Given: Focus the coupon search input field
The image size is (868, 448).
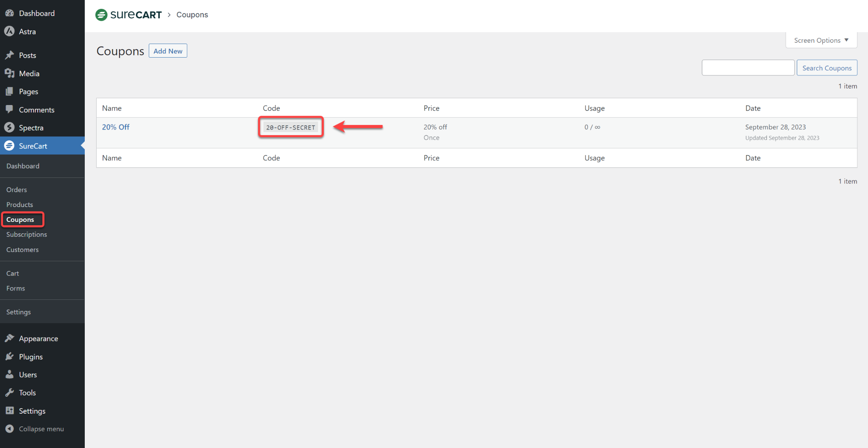Looking at the screenshot, I should click(748, 68).
